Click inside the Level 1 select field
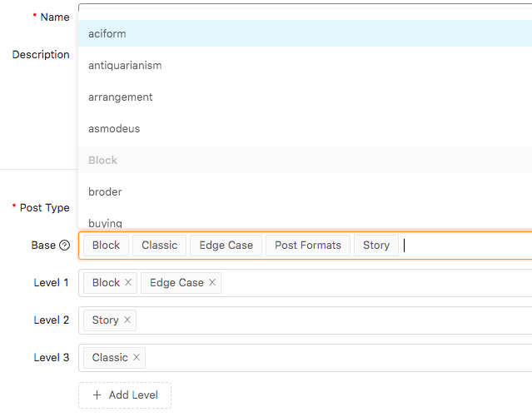532x417 pixels. 375,283
